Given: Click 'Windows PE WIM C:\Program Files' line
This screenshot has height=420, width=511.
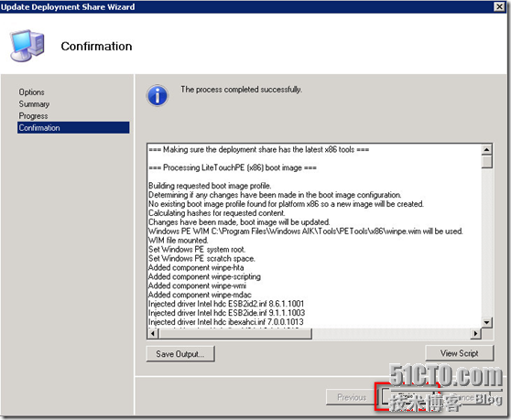Looking at the screenshot, I should pyautogui.click(x=306, y=232).
